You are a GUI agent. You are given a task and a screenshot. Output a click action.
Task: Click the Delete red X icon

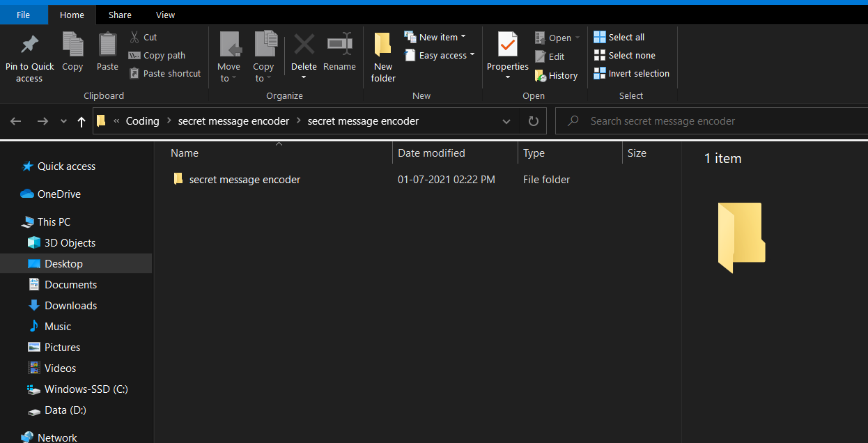304,45
